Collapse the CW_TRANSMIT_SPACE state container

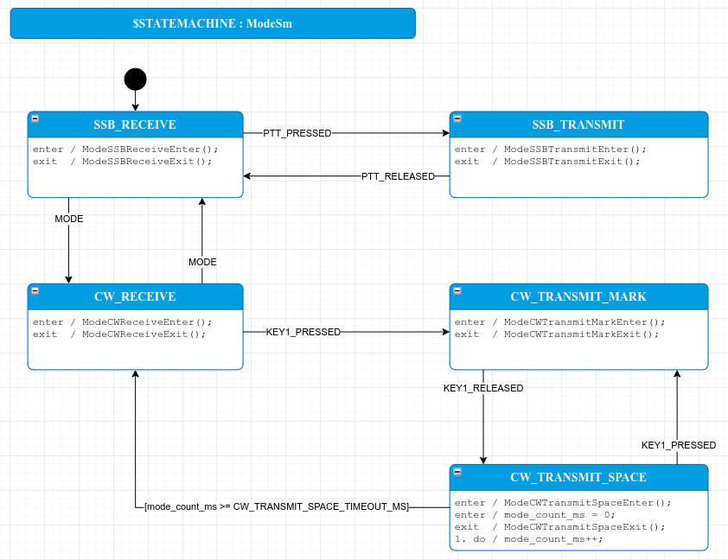tap(457, 472)
